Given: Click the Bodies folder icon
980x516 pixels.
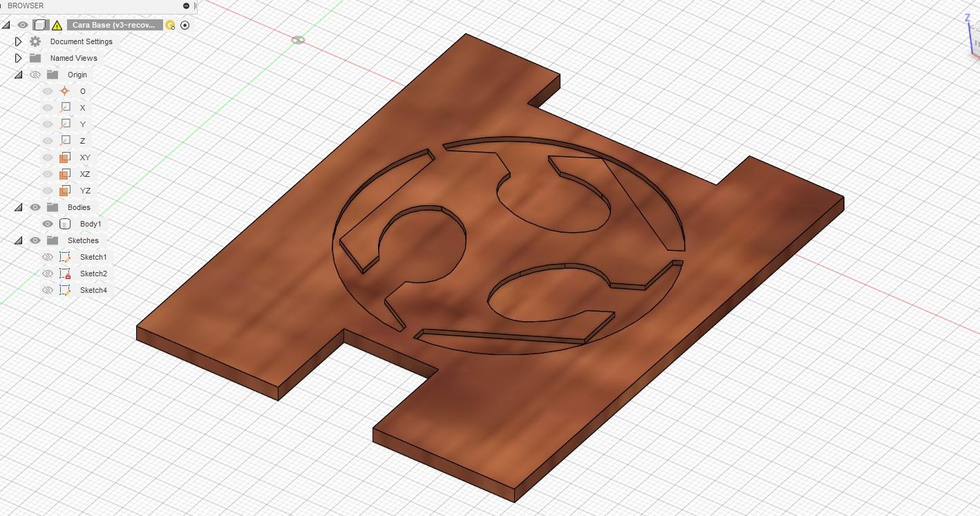Looking at the screenshot, I should coord(53,207).
